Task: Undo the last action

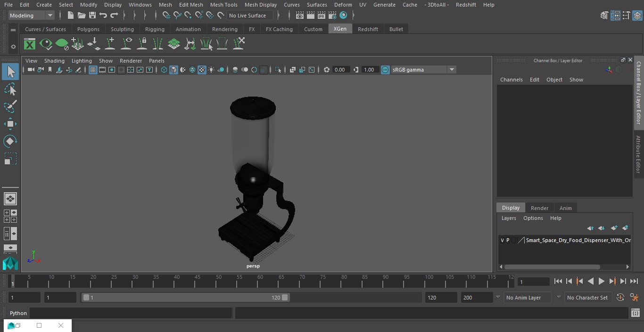Action: pyautogui.click(x=103, y=16)
